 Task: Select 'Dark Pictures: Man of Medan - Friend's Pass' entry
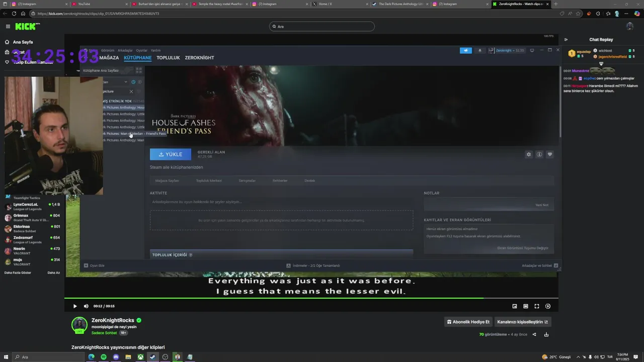(x=134, y=134)
